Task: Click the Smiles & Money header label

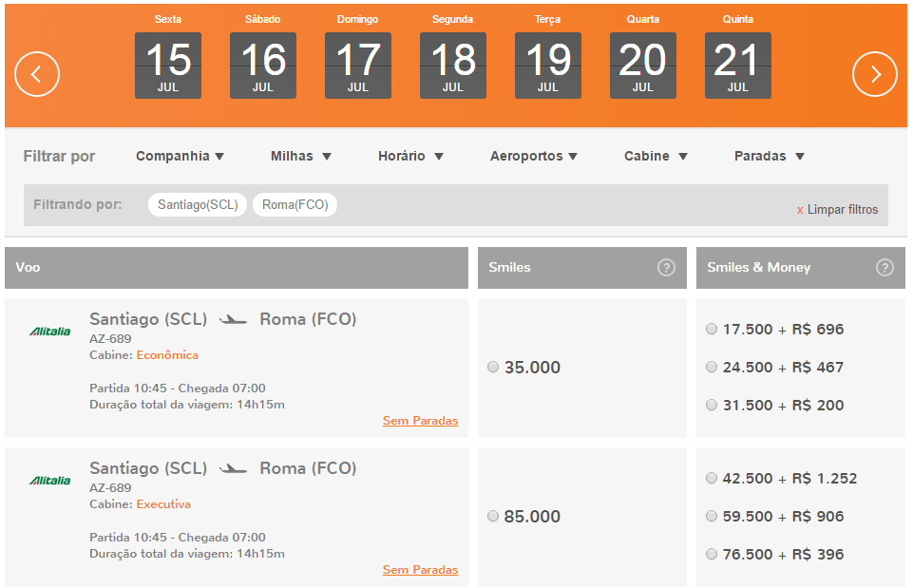Action: (759, 267)
